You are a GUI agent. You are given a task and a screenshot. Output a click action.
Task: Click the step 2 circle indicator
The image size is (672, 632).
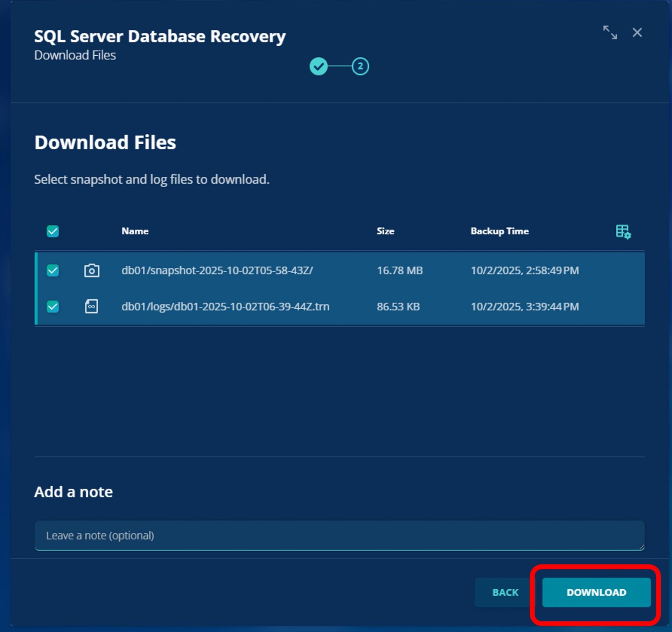[360, 66]
